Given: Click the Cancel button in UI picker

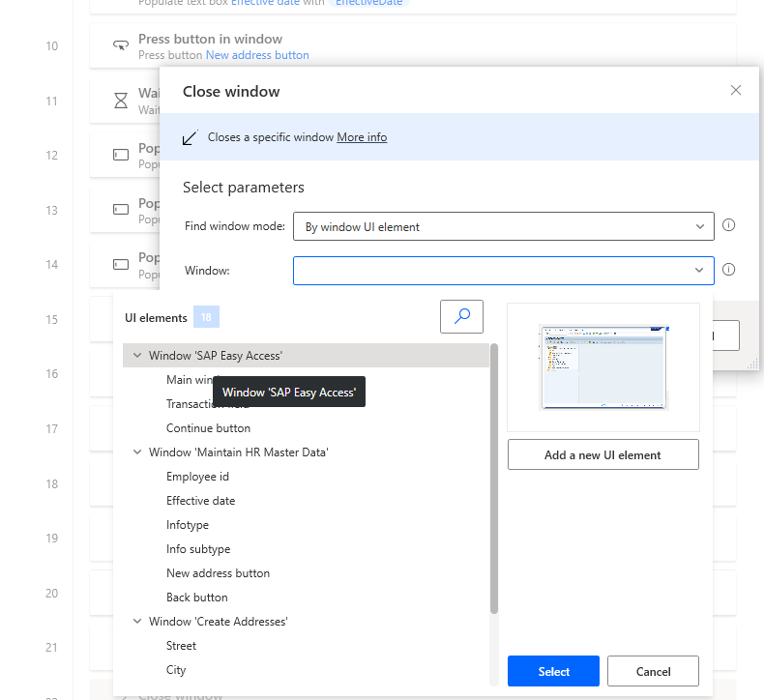Looking at the screenshot, I should 653,671.
